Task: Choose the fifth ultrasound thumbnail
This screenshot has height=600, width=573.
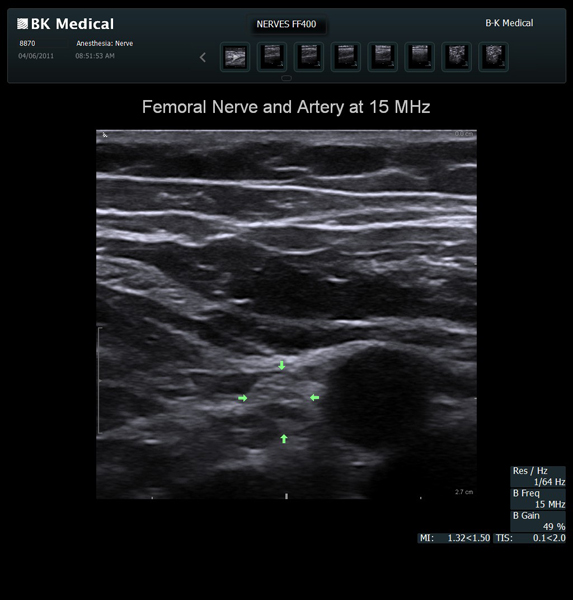Action: [x=382, y=57]
